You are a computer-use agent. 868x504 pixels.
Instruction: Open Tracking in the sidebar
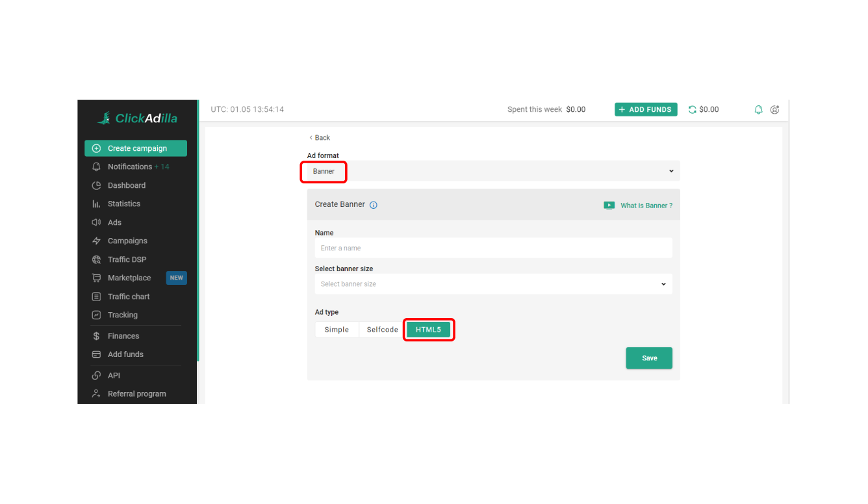click(122, 315)
